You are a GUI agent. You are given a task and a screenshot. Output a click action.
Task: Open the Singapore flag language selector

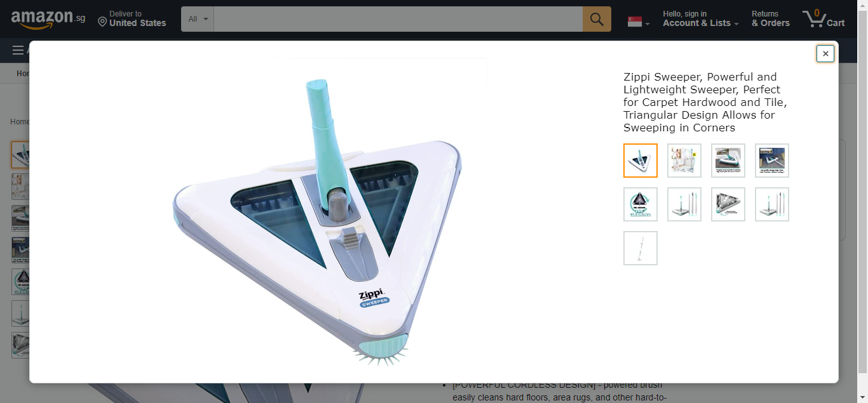(x=638, y=22)
